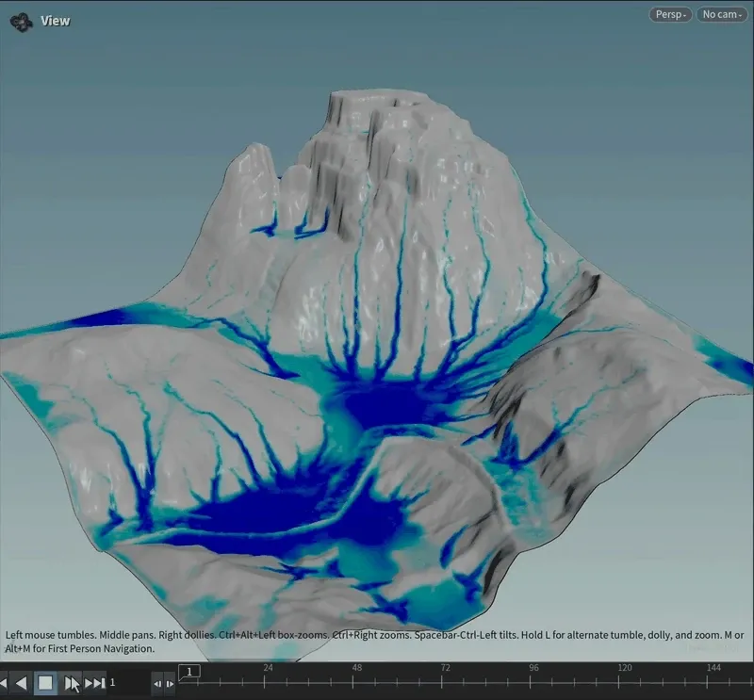
Task: Jump to the first frame
Action: point(6,683)
